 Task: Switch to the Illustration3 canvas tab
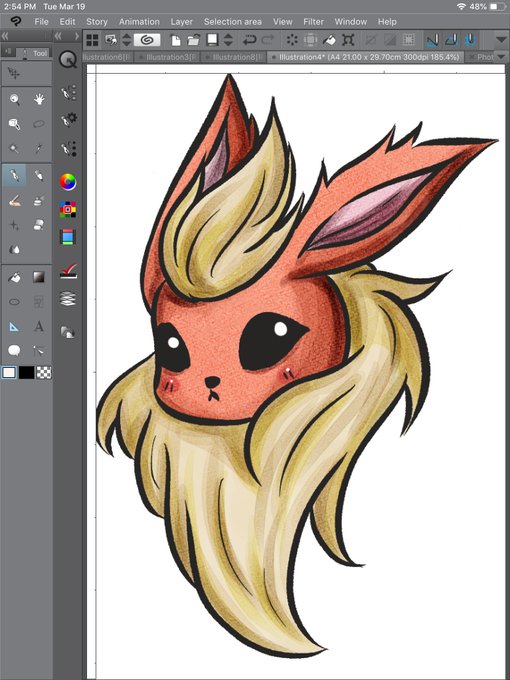pos(168,57)
